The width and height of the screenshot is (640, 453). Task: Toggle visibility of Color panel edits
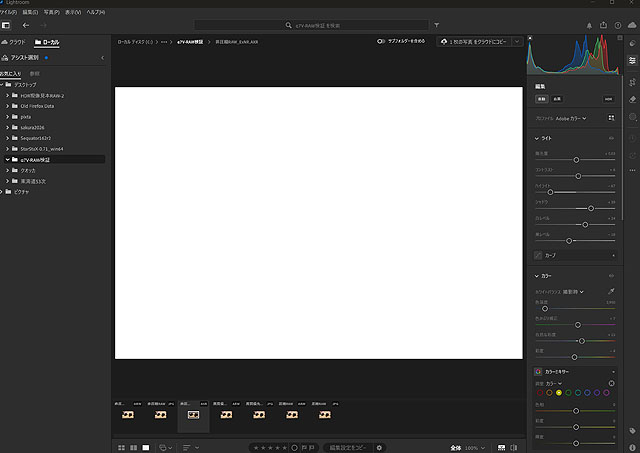pyautogui.click(x=611, y=276)
